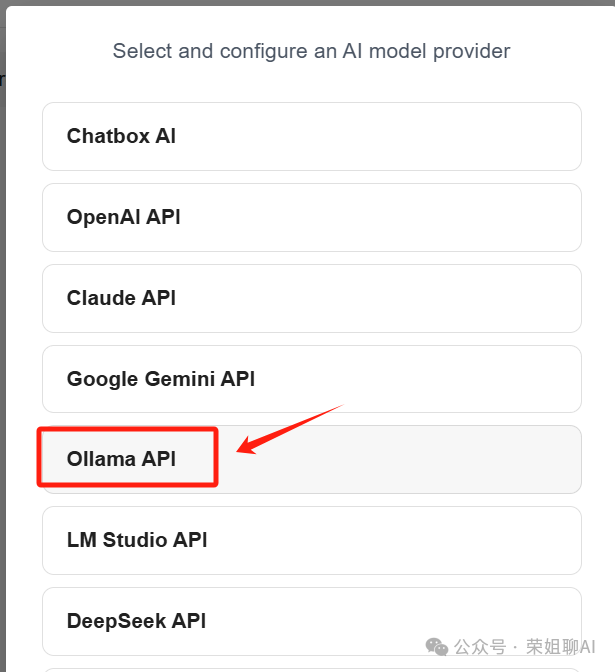Screen dimensions: 615x672
Task: Click the word "Studio" in LM Studio API
Action: click(x=135, y=540)
